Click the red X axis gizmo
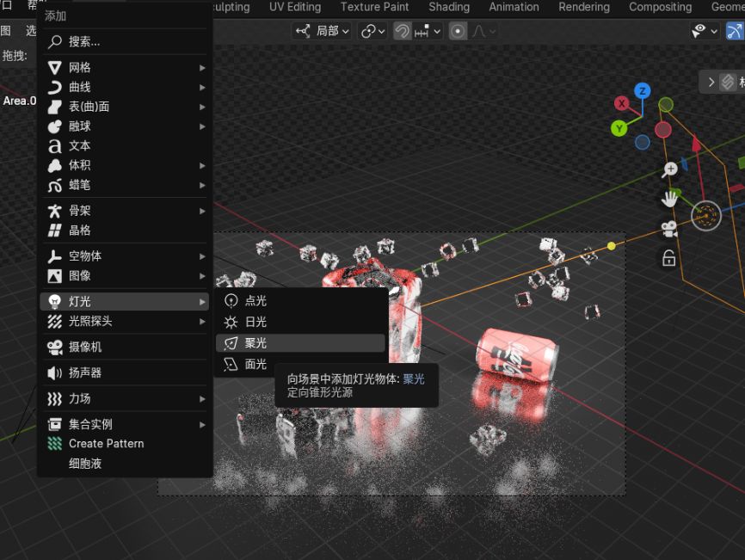The image size is (745, 560). click(621, 103)
